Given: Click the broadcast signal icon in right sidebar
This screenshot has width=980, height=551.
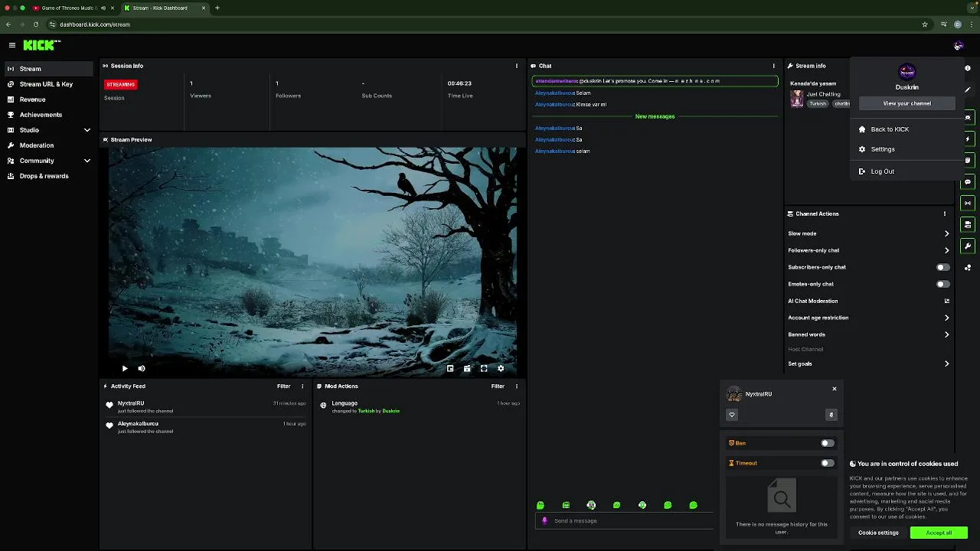Looking at the screenshot, I should point(968,204).
